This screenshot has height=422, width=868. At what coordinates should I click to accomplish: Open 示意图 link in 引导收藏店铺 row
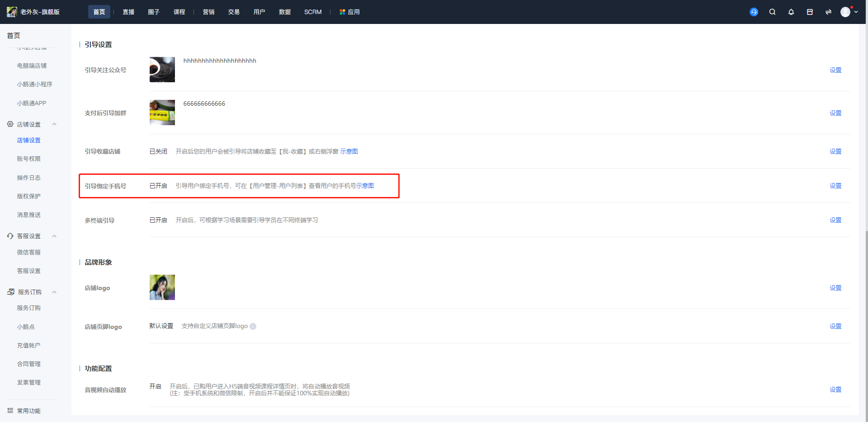click(349, 151)
